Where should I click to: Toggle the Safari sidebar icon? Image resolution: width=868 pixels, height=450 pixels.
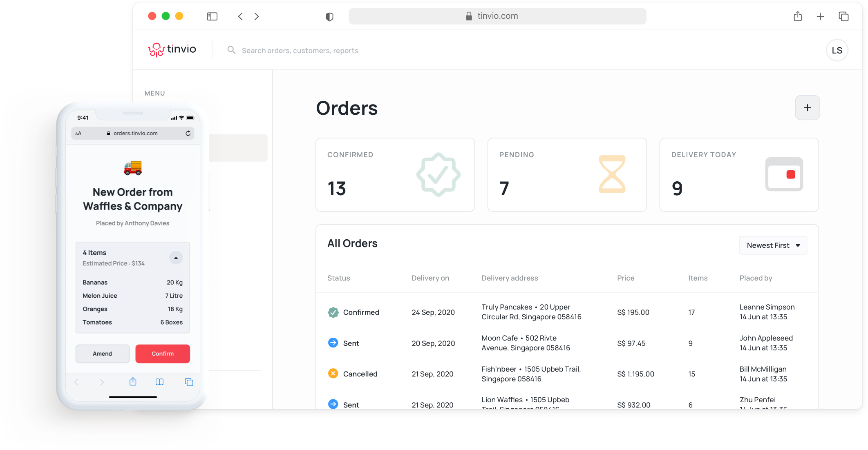coord(212,16)
